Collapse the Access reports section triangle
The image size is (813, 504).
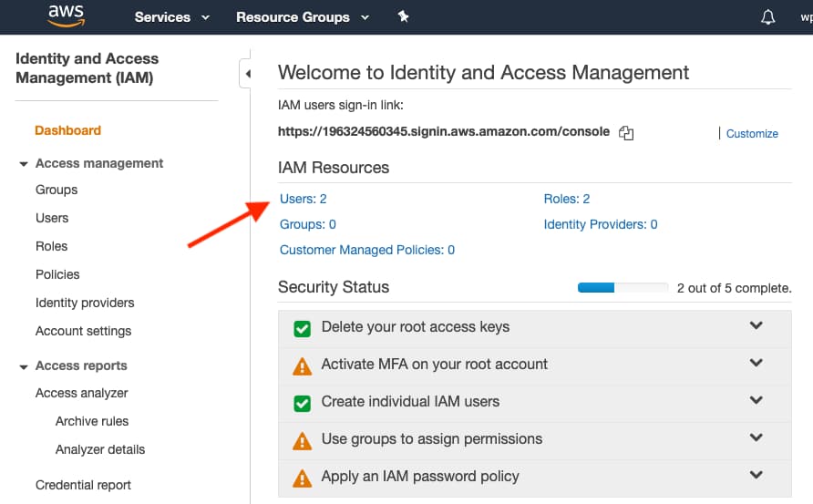(24, 366)
